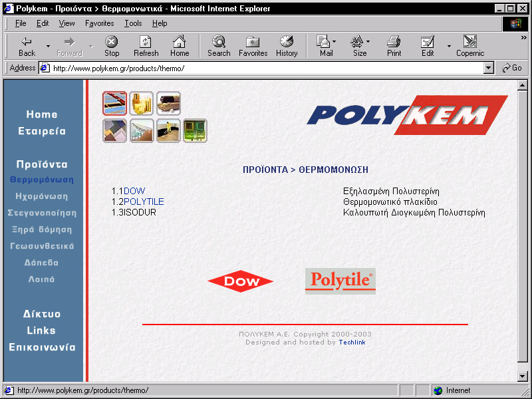
Task: Select Θερμομόνωση in the sidebar
Action: (x=42, y=180)
